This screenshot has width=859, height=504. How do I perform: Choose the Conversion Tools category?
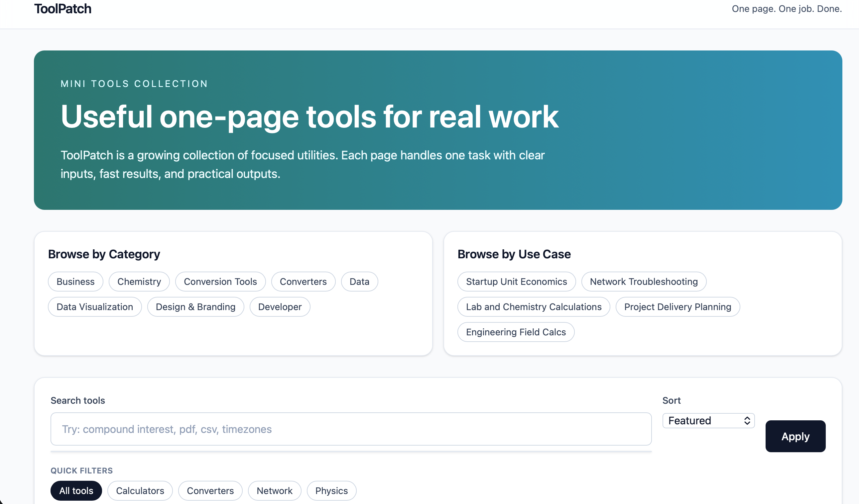pyautogui.click(x=220, y=281)
